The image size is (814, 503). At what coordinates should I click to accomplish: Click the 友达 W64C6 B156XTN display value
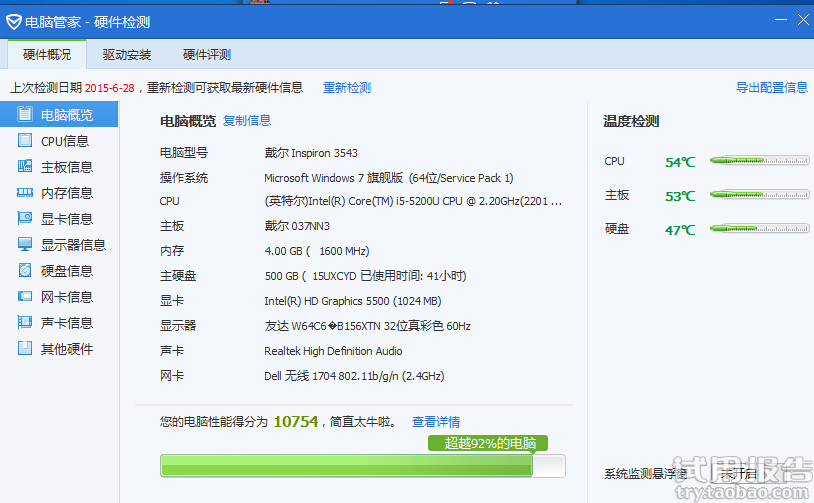(368, 326)
